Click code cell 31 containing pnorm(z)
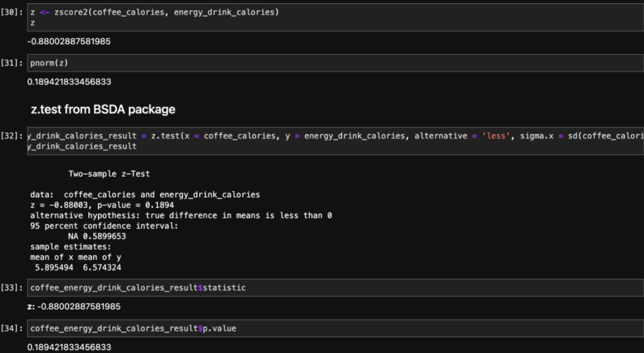This screenshot has height=353, width=644. click(336, 63)
